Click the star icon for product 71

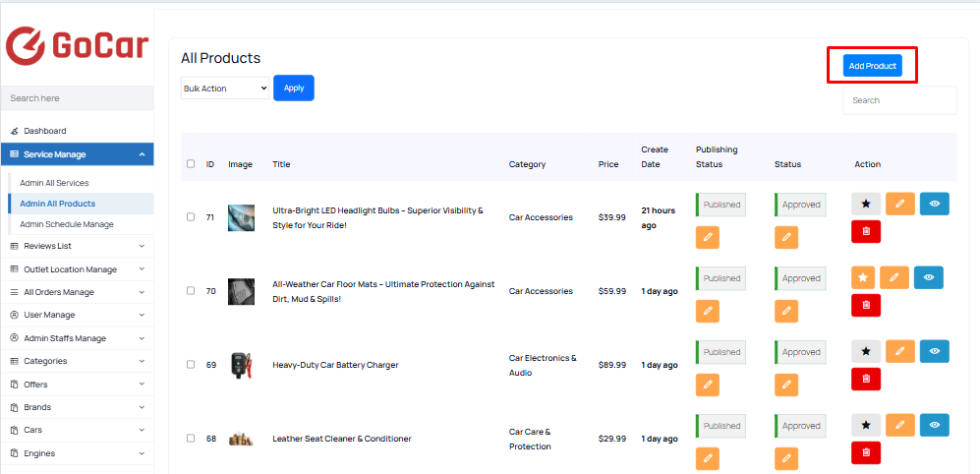pyautogui.click(x=866, y=204)
